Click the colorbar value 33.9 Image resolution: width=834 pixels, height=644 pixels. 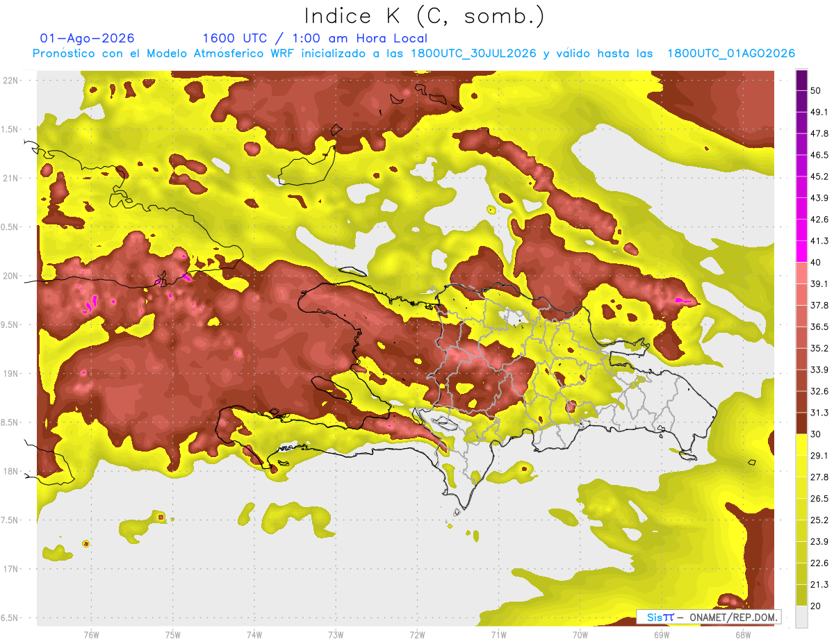[x=819, y=370]
